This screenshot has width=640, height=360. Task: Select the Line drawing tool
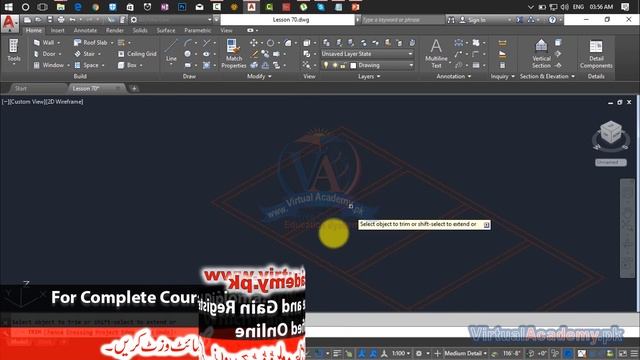[x=171, y=50]
